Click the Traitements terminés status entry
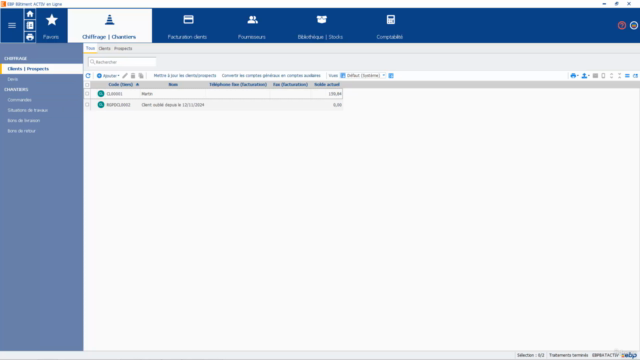Image resolution: width=640 pixels, height=360 pixels. click(x=569, y=356)
